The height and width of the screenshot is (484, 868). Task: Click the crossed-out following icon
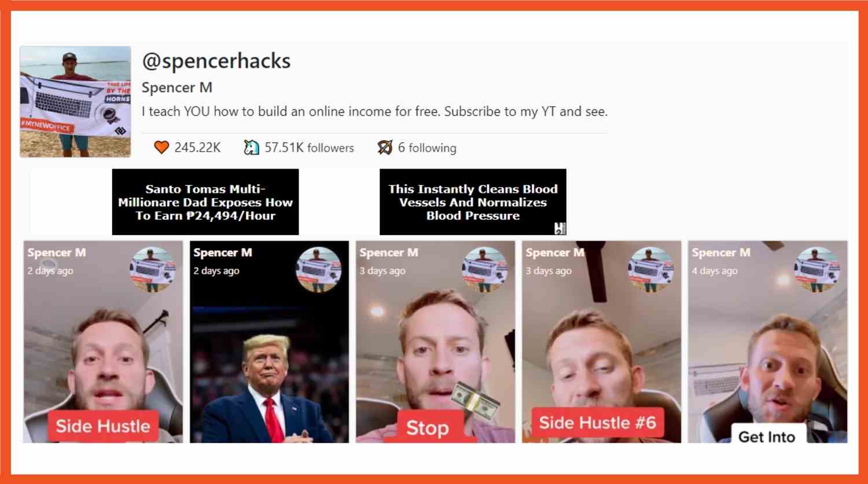click(385, 148)
